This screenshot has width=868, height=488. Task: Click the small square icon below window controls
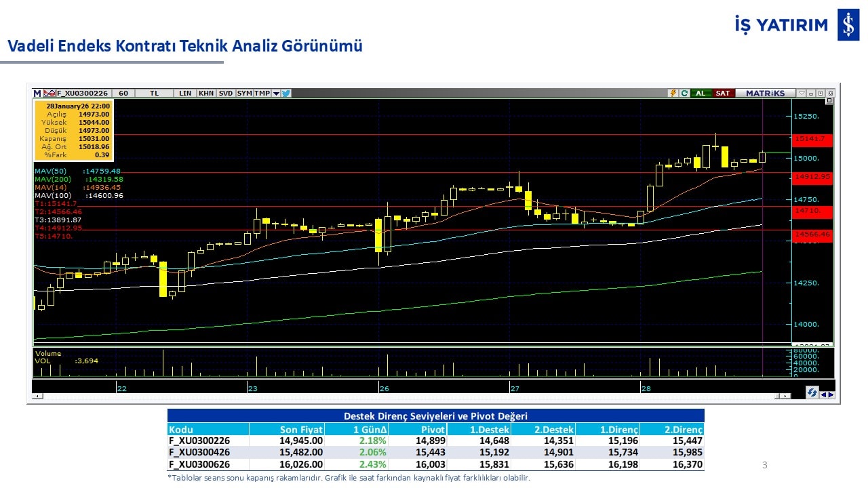point(829,101)
